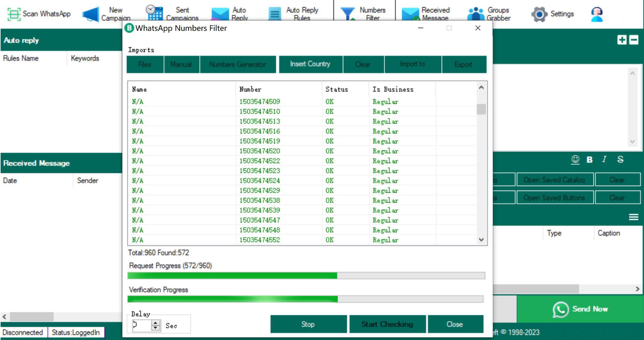Click message box scroll up arrow
Image resolution: width=644 pixels, height=340 pixels.
coord(632,73)
